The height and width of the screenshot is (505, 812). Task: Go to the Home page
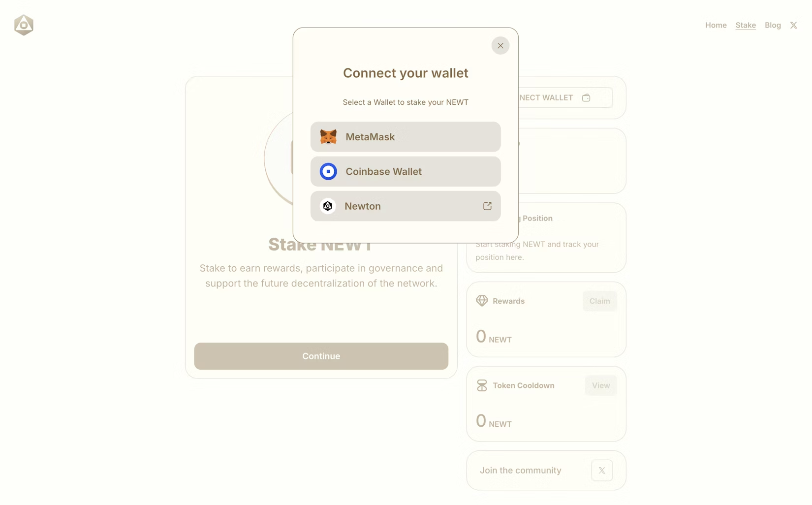click(716, 25)
